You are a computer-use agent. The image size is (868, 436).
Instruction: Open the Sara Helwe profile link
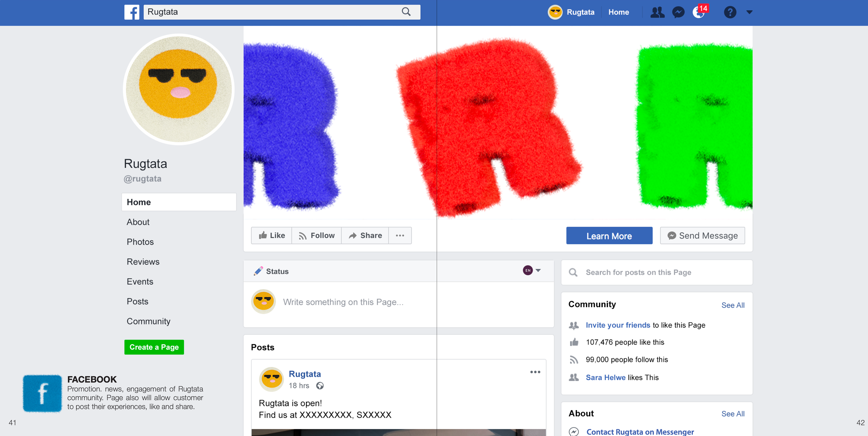coord(606,377)
